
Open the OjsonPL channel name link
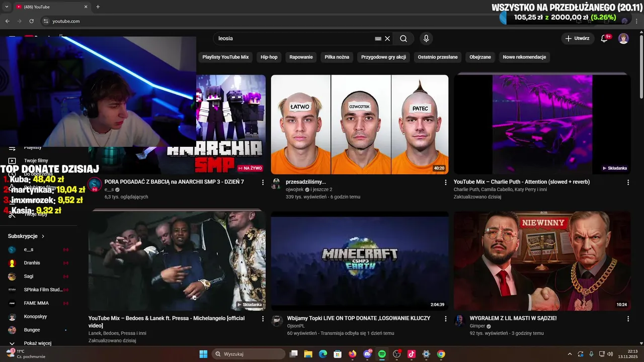[296, 326]
